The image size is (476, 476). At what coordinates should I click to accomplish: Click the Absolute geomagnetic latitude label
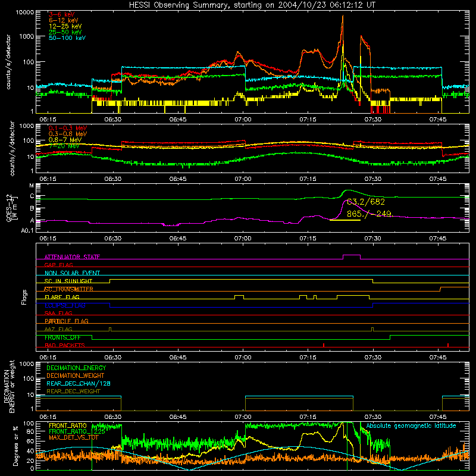[411, 426]
